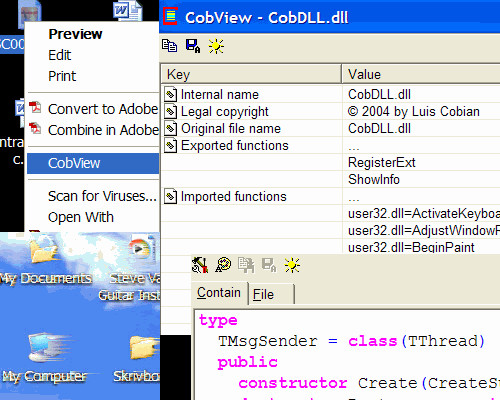Click the icon beside Internal name
This screenshot has height=400, width=500.
pos(170,95)
